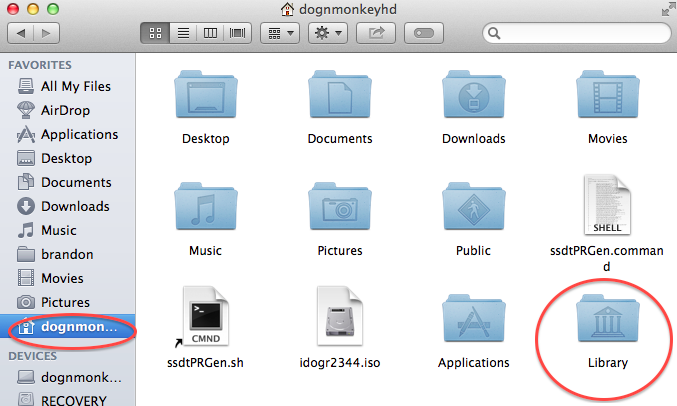
Task: Open the Downloads folder icon
Action: [x=473, y=98]
